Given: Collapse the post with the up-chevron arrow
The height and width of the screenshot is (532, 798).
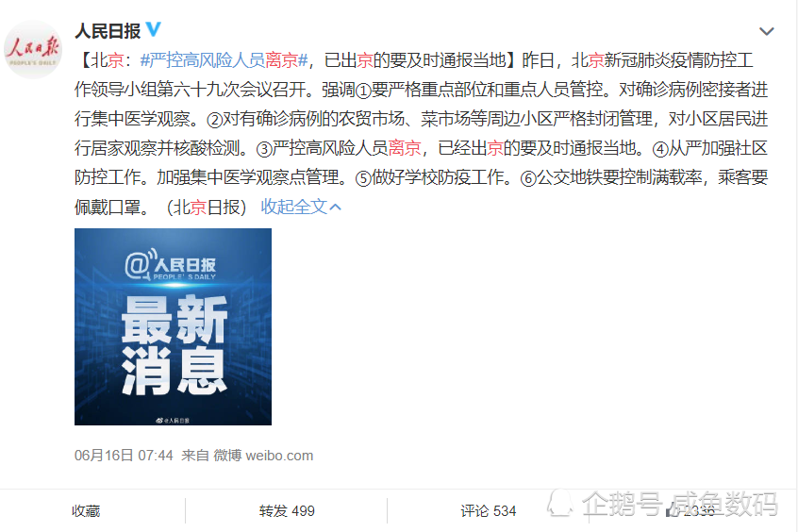Looking at the screenshot, I should click(336, 207).
